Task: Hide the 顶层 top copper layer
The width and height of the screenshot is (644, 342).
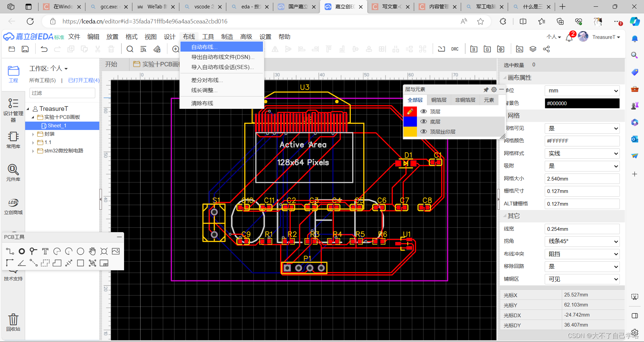Action: click(423, 111)
